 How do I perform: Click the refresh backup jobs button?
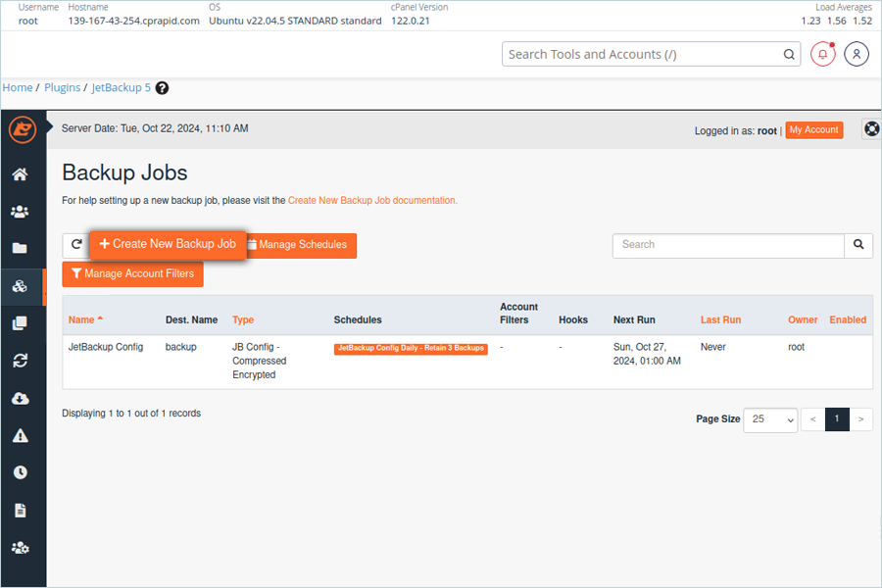click(75, 245)
